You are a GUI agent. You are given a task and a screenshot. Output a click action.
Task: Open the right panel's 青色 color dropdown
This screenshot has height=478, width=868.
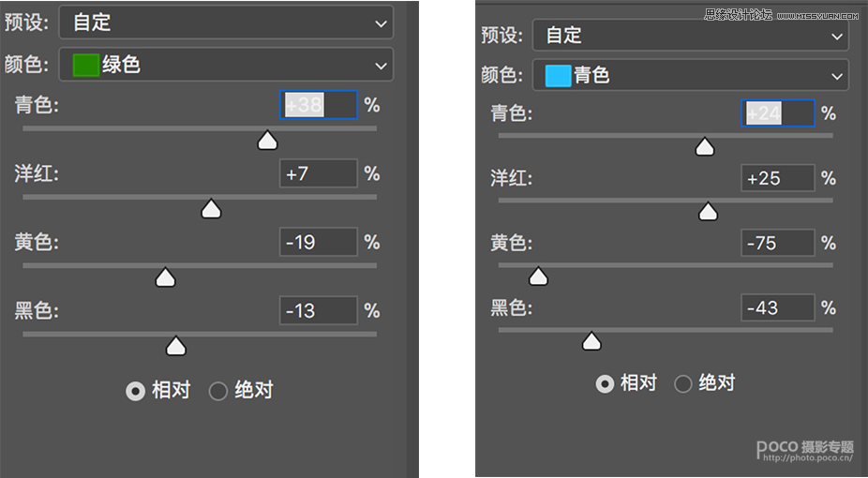click(x=690, y=75)
